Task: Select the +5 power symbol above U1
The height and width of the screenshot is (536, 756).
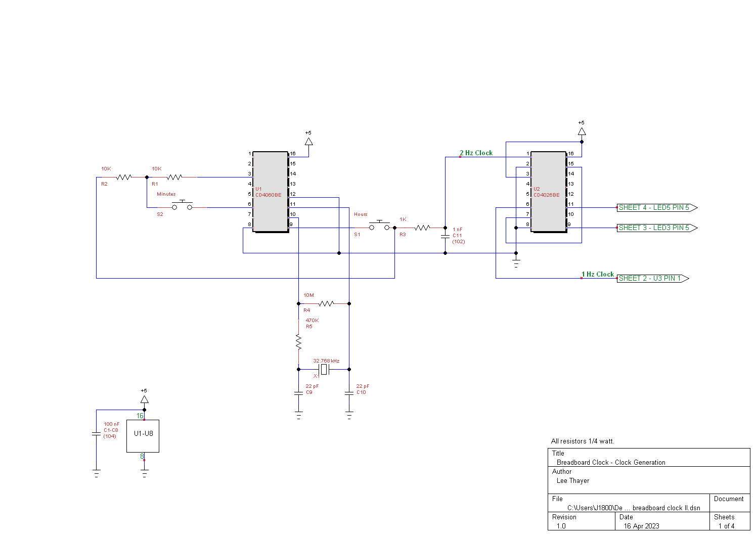Action: click(308, 141)
